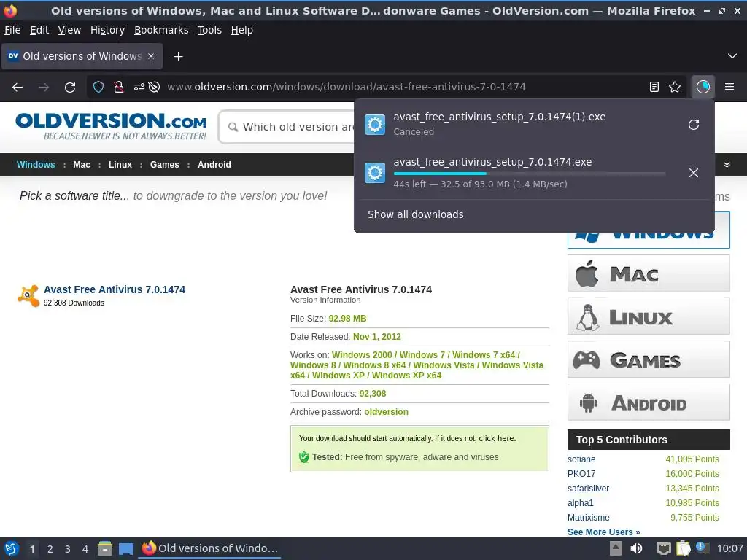Click the download progress bar for avast setup
This screenshot has height=560, width=747.
coord(530,174)
